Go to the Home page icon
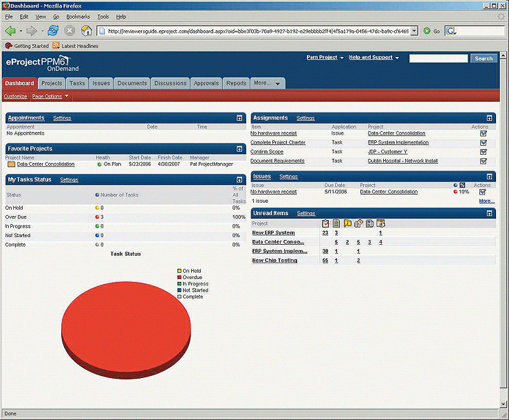509x420 pixels. (87, 31)
